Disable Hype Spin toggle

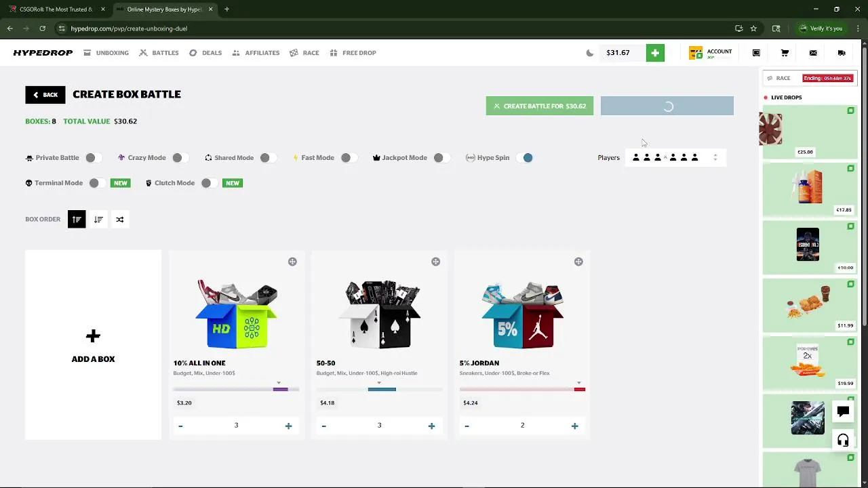(524, 158)
